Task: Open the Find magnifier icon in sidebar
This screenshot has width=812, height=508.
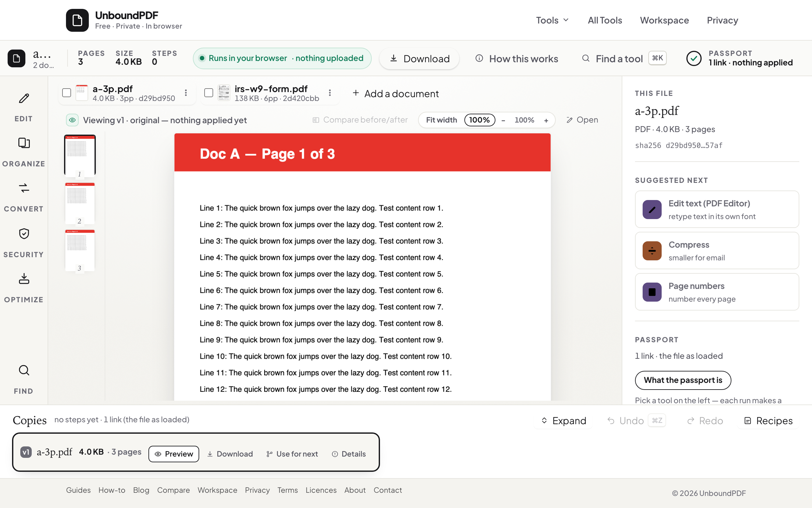Action: [24, 370]
